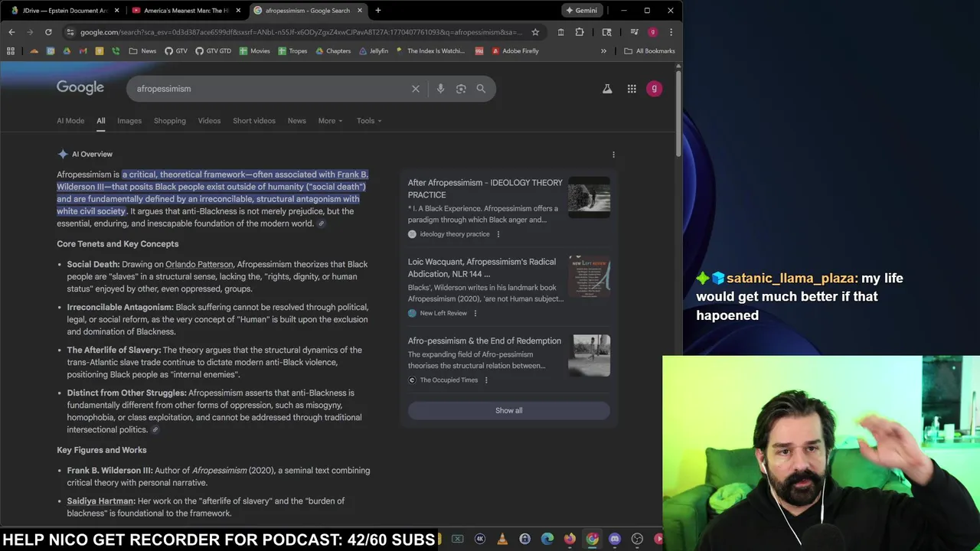The width and height of the screenshot is (980, 551).
Task: Bookmark this page with the star icon
Action: pyautogui.click(x=535, y=32)
